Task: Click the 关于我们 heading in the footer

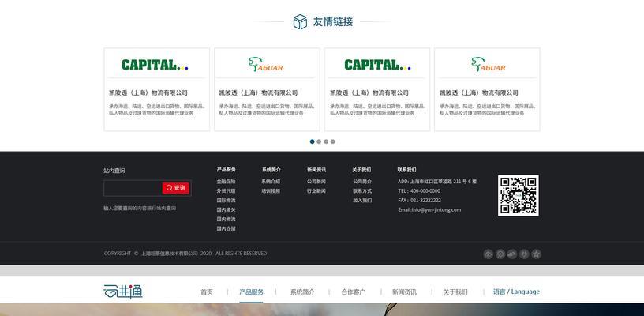Action: [361, 169]
